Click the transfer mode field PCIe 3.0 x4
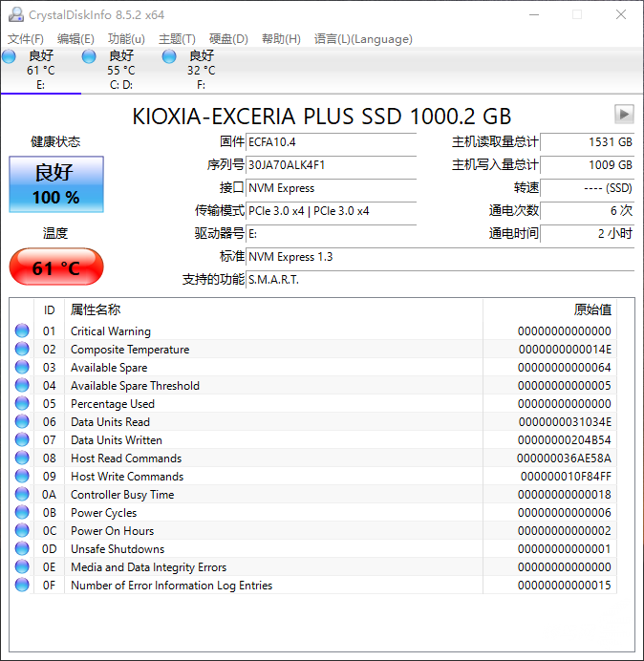 pyautogui.click(x=331, y=211)
